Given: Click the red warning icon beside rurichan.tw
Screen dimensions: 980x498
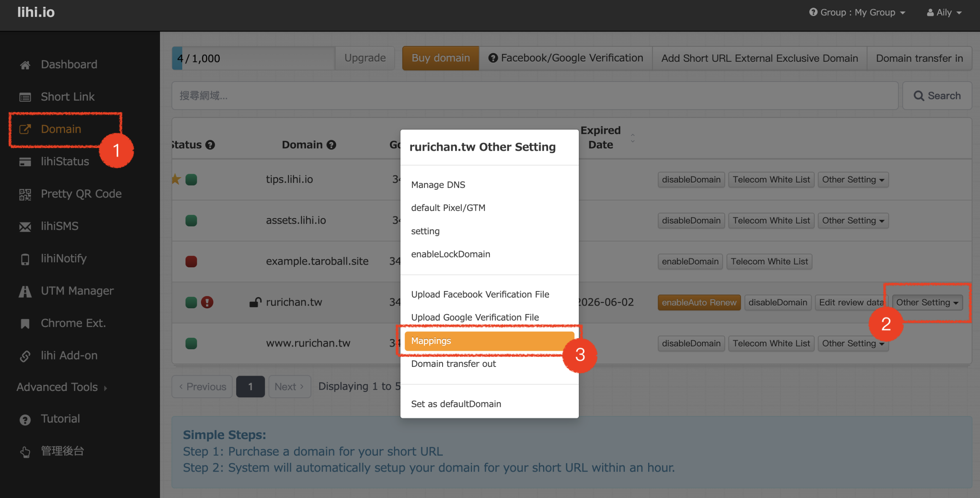Looking at the screenshot, I should [207, 302].
